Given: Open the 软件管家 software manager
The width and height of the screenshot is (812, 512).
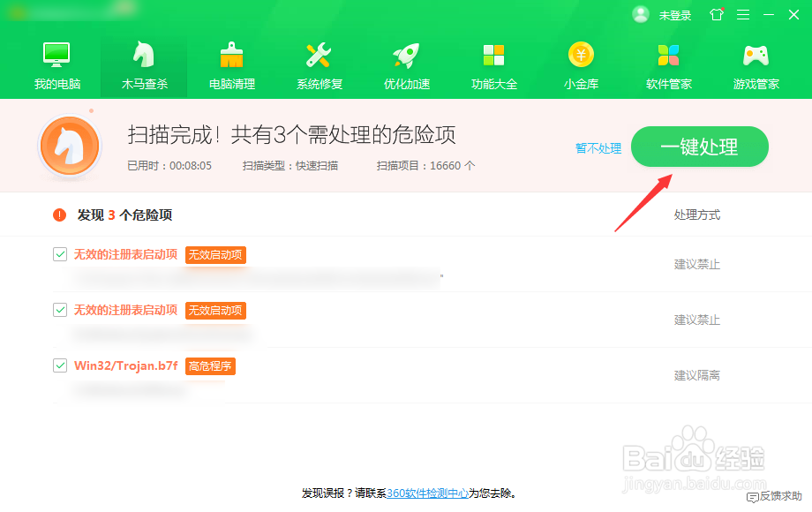Looking at the screenshot, I should [x=668, y=62].
